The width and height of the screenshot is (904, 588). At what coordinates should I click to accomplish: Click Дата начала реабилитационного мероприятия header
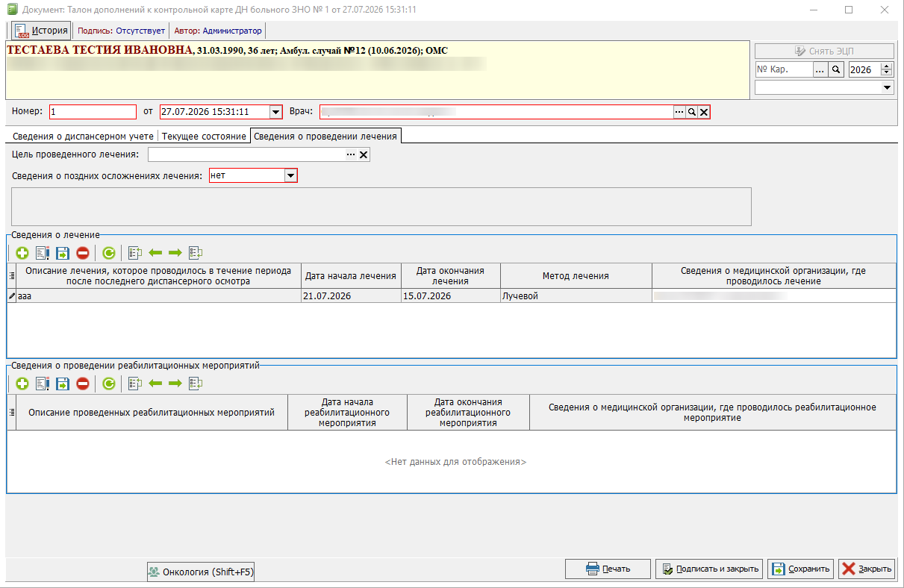click(x=347, y=413)
